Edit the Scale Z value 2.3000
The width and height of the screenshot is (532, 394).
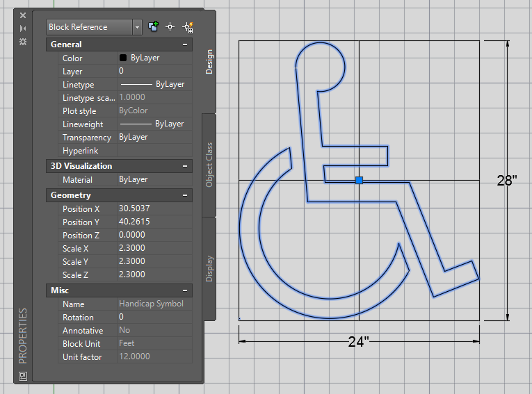pyautogui.click(x=154, y=274)
